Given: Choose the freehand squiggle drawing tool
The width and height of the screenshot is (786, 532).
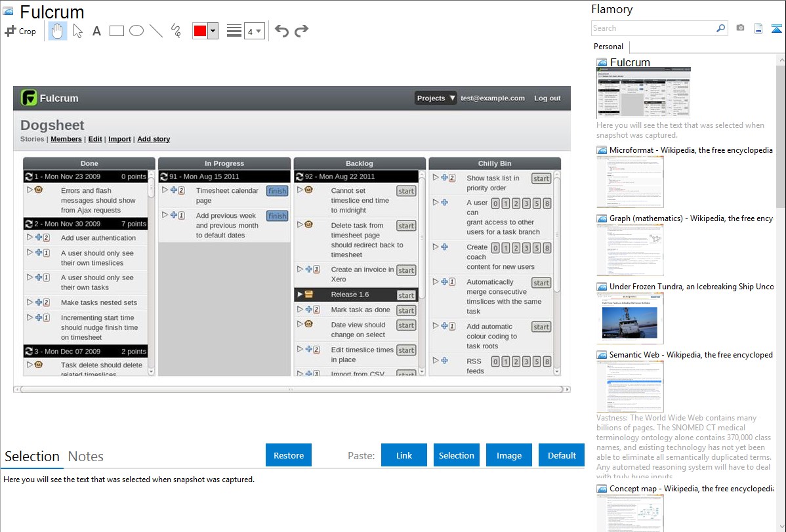Looking at the screenshot, I should point(176,31).
